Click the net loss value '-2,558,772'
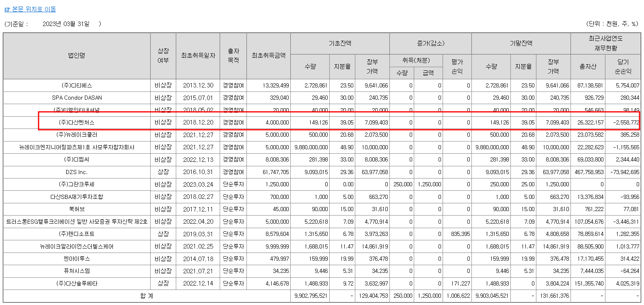This screenshot has width=644, height=305. pyautogui.click(x=626, y=122)
